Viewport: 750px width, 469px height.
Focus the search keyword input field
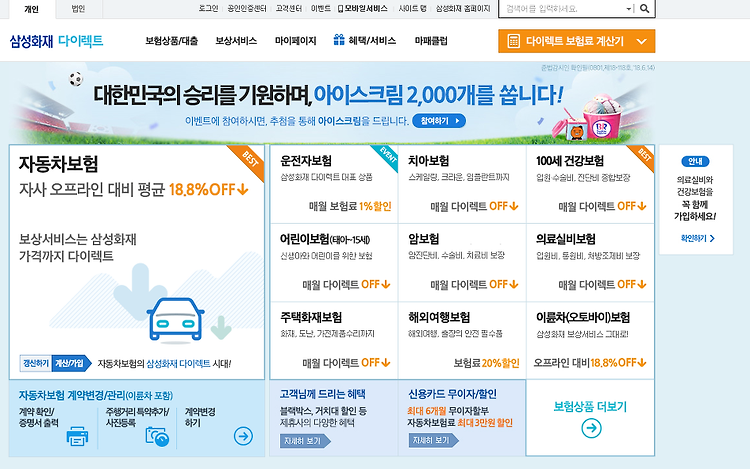[564, 9]
